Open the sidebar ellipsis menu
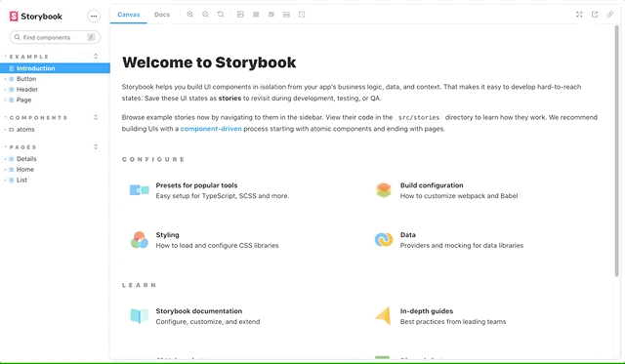Viewport: 625px width, 364px height. pyautogui.click(x=94, y=17)
